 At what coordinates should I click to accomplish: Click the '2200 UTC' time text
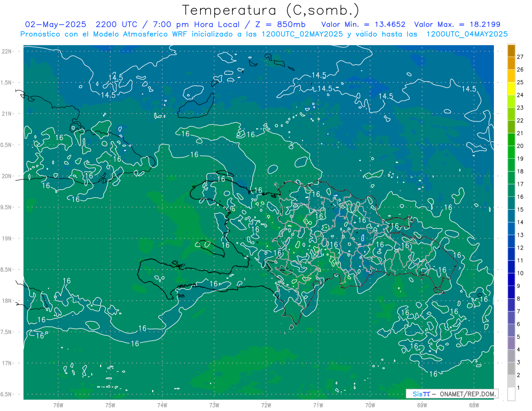[117, 24]
